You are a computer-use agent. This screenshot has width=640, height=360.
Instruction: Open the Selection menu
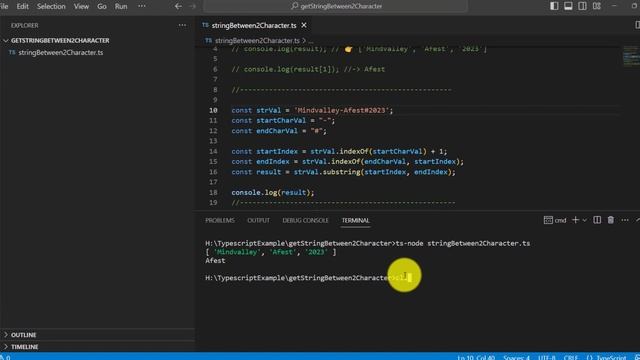click(51, 7)
